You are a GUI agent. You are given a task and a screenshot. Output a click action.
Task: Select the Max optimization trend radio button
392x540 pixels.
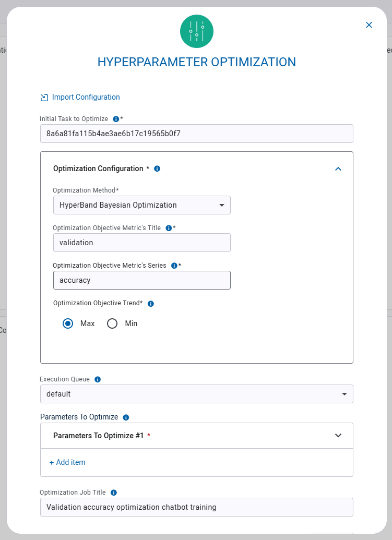(67, 323)
